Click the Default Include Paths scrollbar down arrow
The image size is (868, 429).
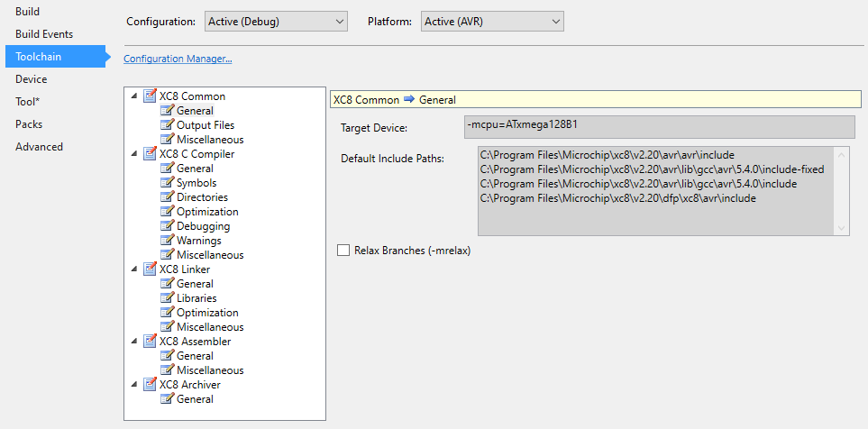pos(842,228)
